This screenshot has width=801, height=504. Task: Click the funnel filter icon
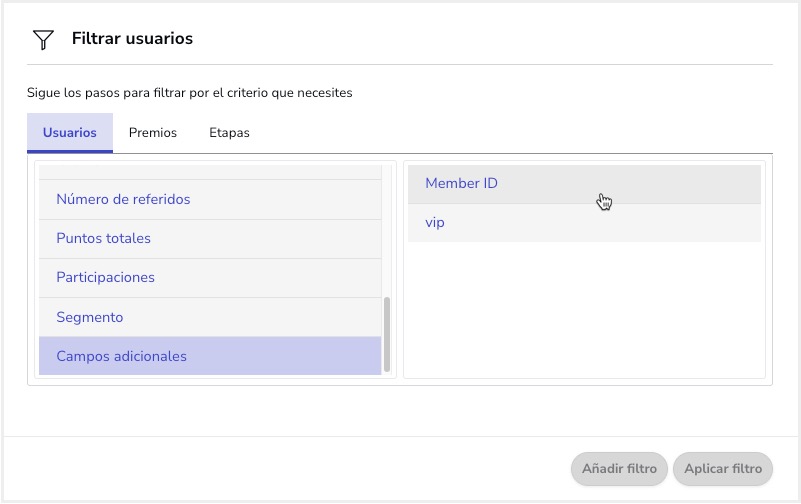coord(43,39)
